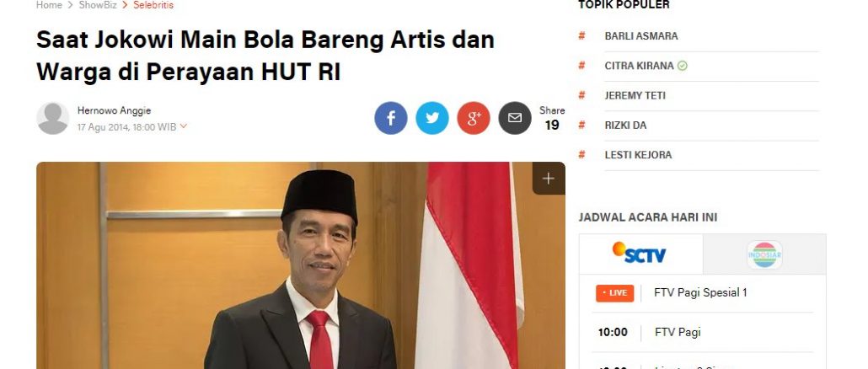868x369 pixels.
Task: Click the green verified badge beside Citra Kirana
Action: (x=683, y=66)
